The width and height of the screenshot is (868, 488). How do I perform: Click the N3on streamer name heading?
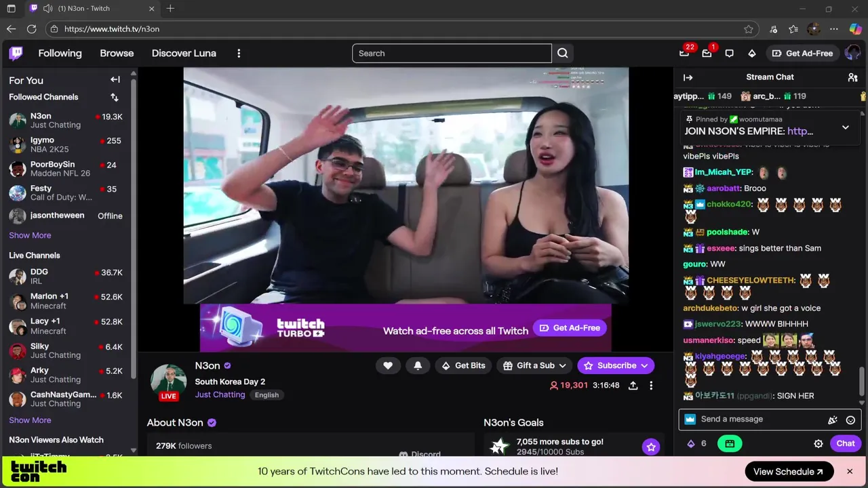pos(208,366)
